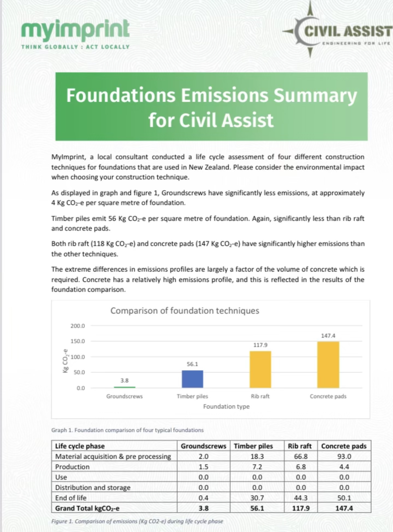The width and height of the screenshot is (393, 532).
Task: Click the 'End of life' row label
Action: pos(71,498)
